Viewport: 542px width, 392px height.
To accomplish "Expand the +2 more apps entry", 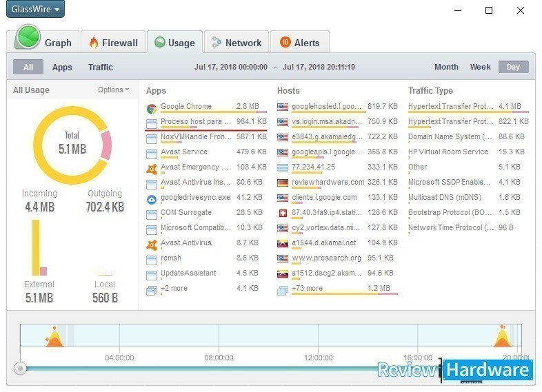I will click(206, 289).
